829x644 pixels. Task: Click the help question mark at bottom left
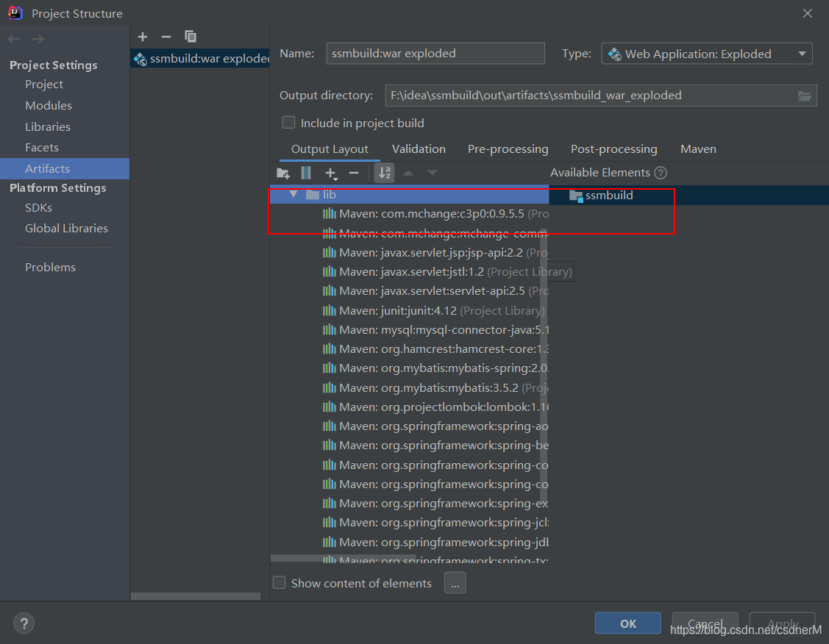click(24, 623)
